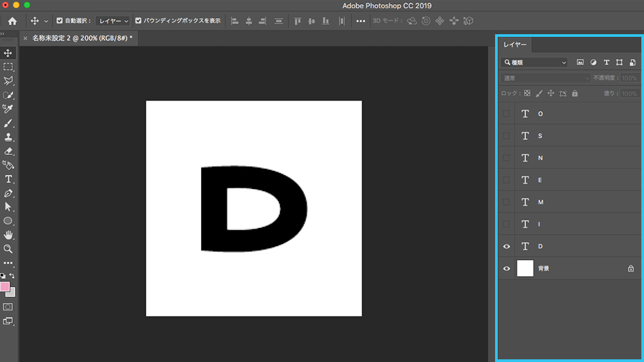Lock all layer attributes

pyautogui.click(x=575, y=94)
